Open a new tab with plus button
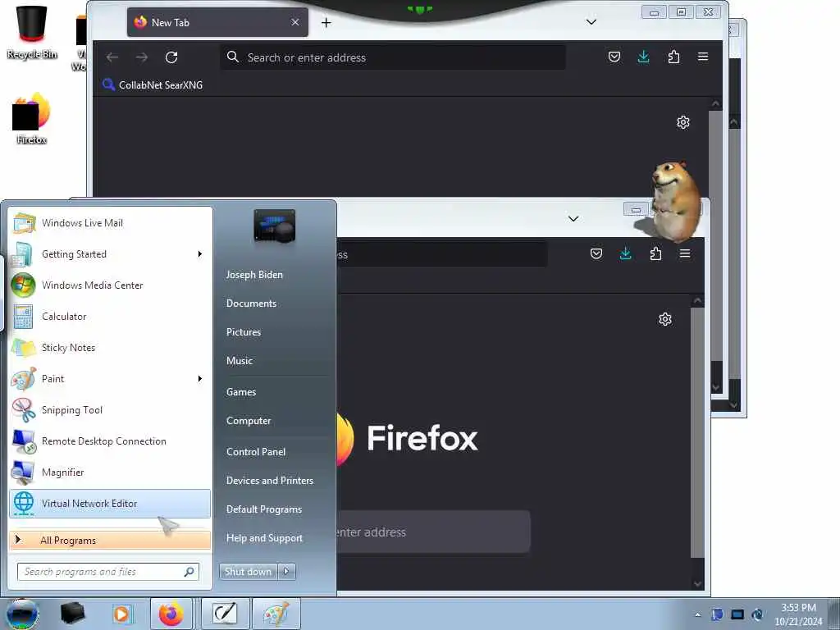This screenshot has width=840, height=630. pos(326,22)
